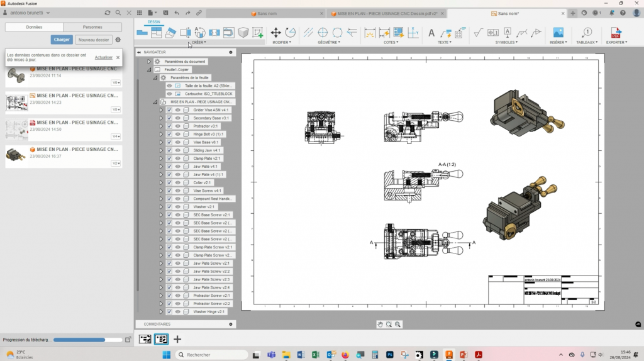The height and width of the screenshot is (361, 644).
Task: Click the download progress bar
Action: pyautogui.click(x=87, y=340)
